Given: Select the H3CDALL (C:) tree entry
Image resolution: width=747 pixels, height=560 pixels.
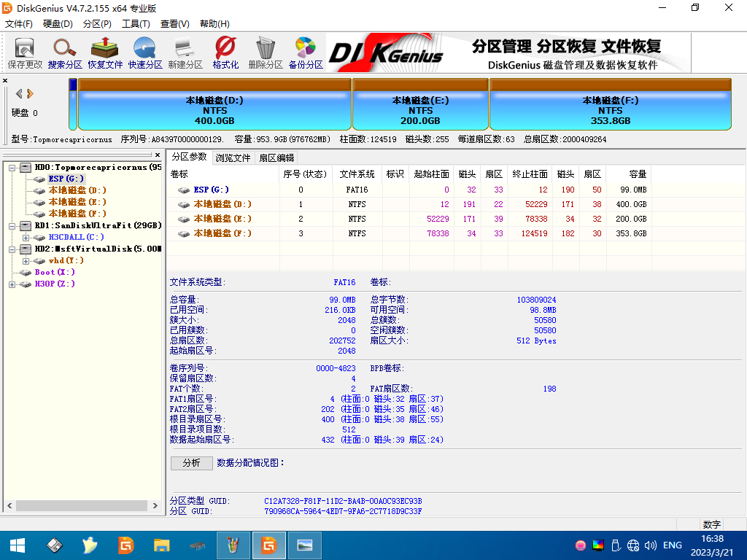Looking at the screenshot, I should 76,237.
